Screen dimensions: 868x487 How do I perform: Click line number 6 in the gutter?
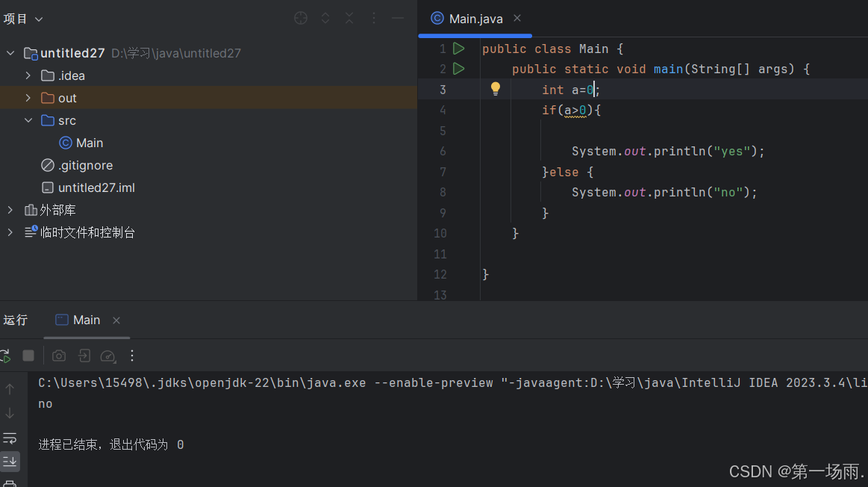[443, 151]
